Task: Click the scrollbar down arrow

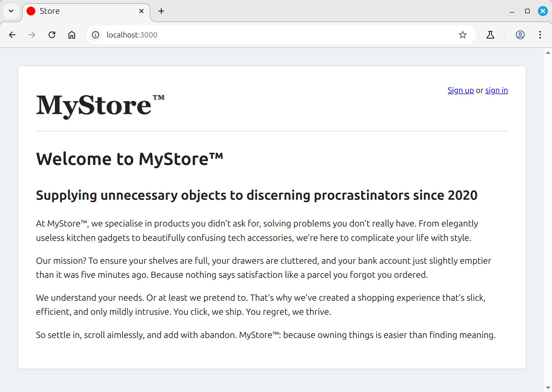Action: pyautogui.click(x=548, y=388)
